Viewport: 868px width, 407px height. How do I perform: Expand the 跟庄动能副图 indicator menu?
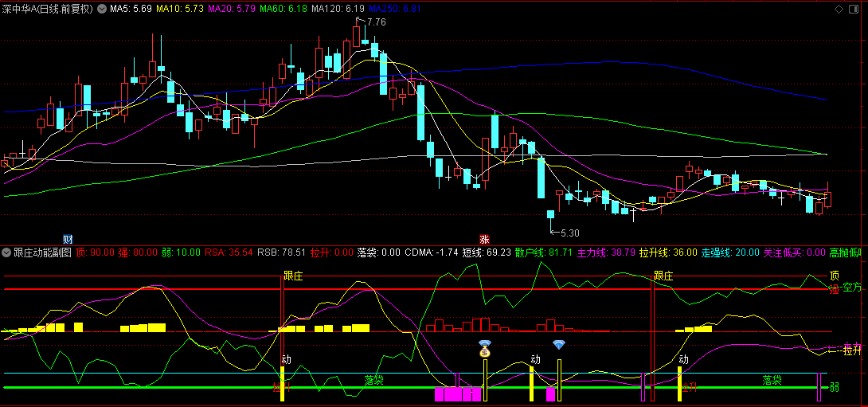pyautogui.click(x=6, y=252)
